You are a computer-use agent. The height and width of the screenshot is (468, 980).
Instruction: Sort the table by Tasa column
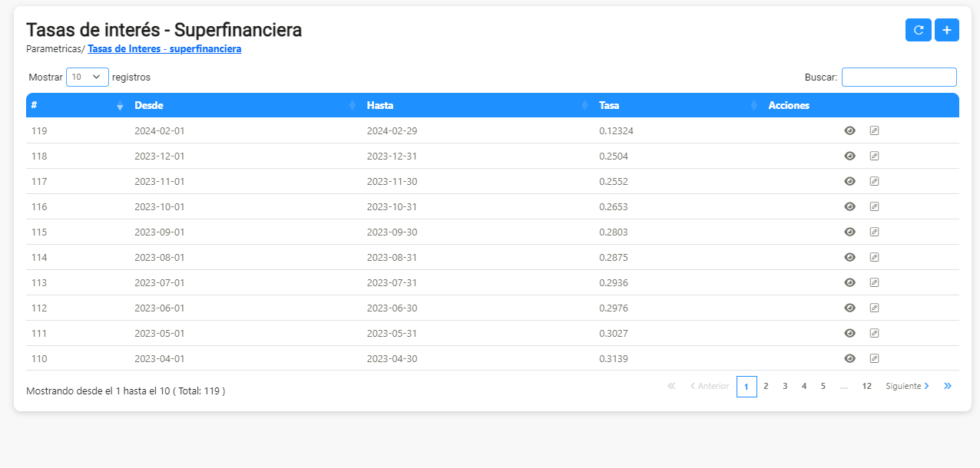tap(678, 105)
